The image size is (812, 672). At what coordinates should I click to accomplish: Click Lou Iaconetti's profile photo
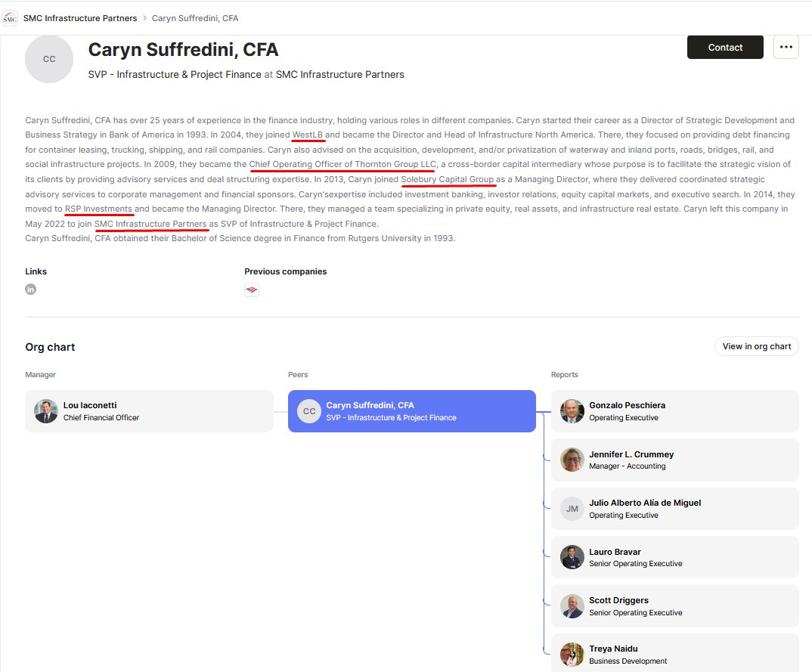click(46, 411)
